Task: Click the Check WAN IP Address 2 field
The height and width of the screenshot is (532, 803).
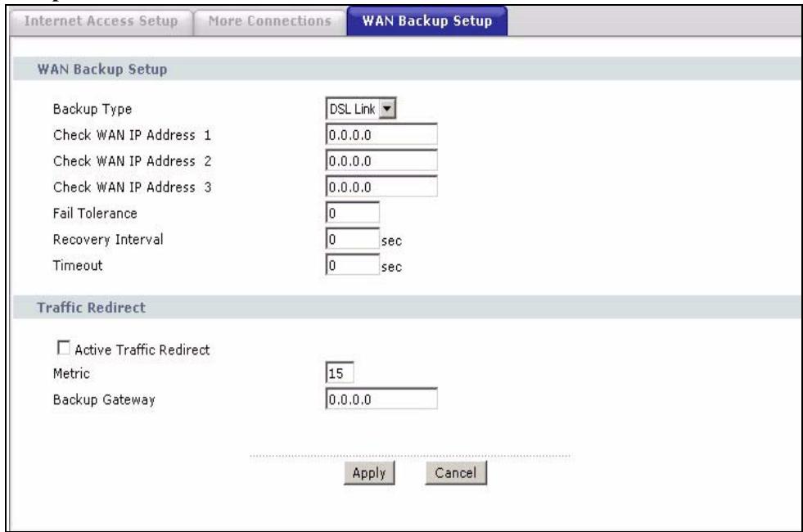Action: [381, 160]
